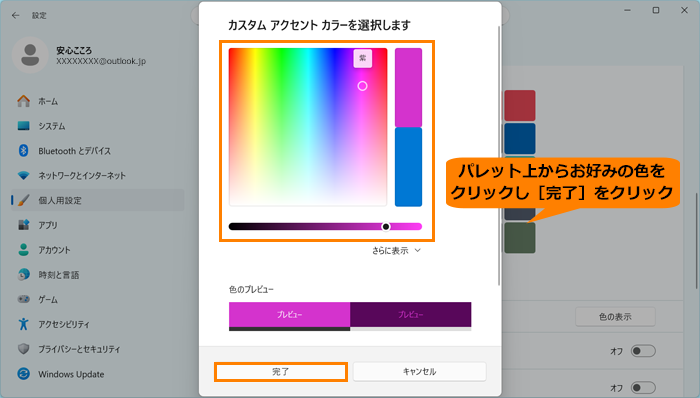Viewport: 700px width, 398px height.
Task: Click the account name 安心こころ
Action: 74,50
